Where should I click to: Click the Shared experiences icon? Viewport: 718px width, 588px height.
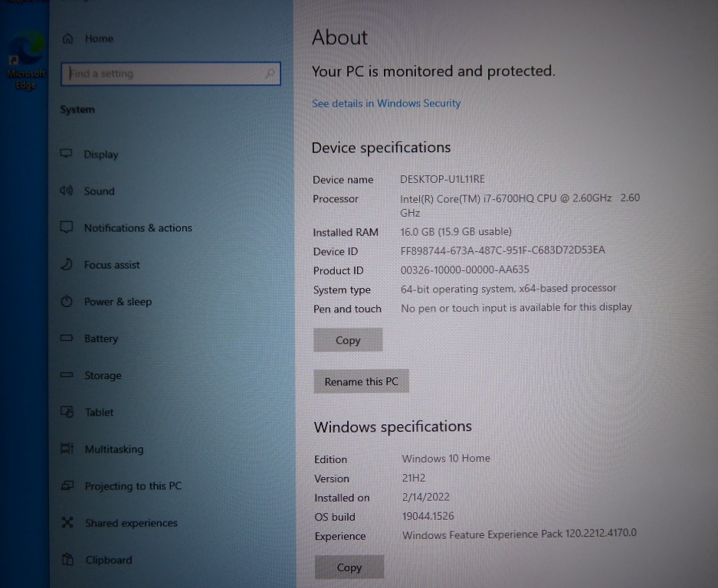coord(67,522)
